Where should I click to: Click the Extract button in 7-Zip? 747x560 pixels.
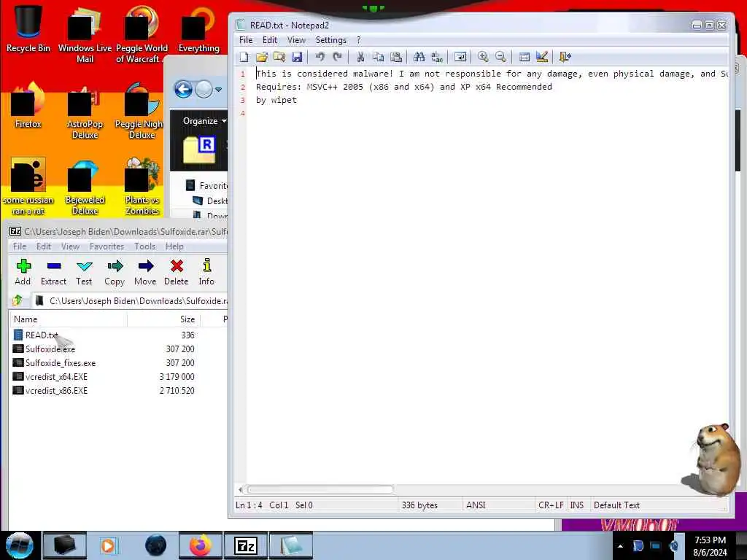pos(53,272)
